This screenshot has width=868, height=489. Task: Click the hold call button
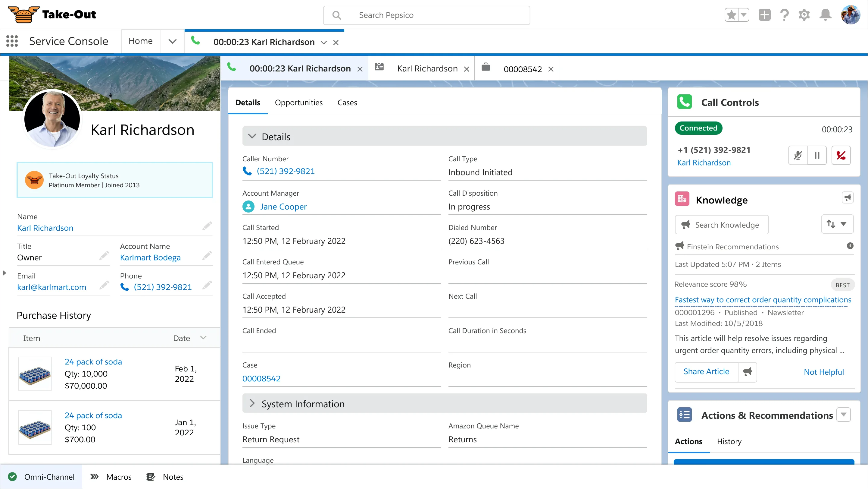pyautogui.click(x=817, y=155)
